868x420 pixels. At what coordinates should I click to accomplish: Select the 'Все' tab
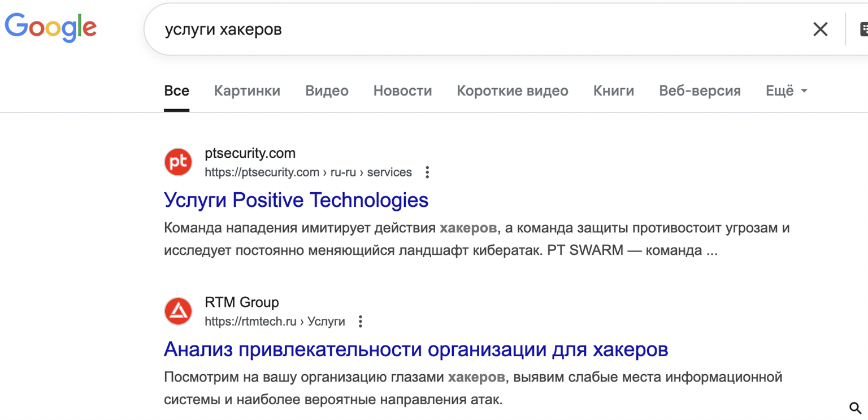tap(176, 91)
